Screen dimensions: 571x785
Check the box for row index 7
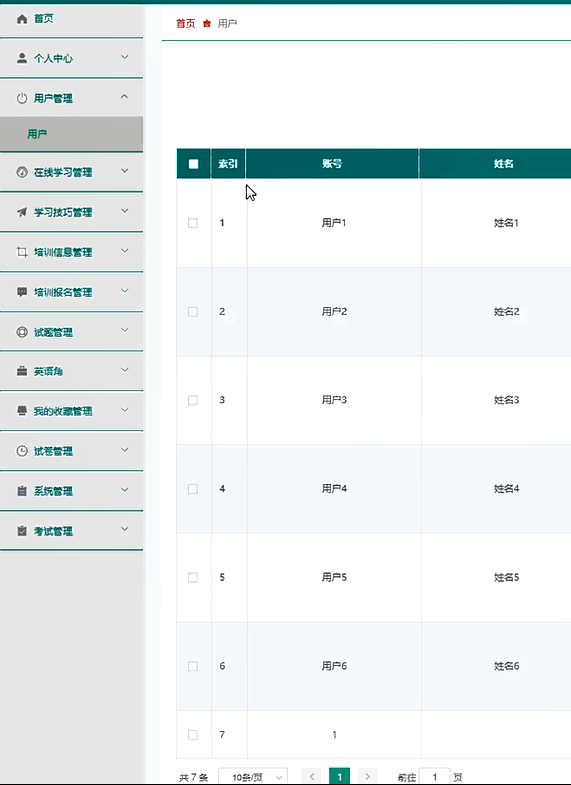193,735
